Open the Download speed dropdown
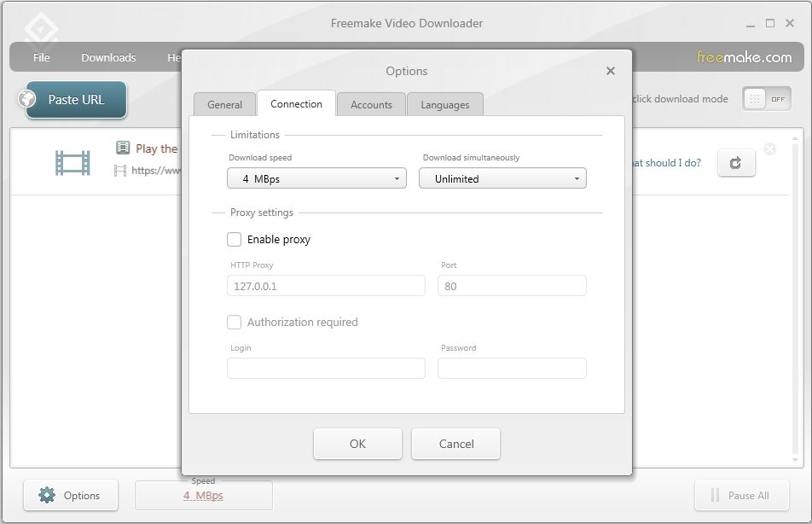This screenshot has width=812, height=524. (x=317, y=178)
